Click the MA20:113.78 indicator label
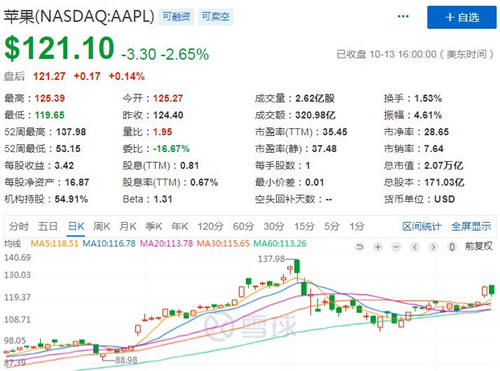Viewport: 500px width, 371px height. tap(166, 244)
